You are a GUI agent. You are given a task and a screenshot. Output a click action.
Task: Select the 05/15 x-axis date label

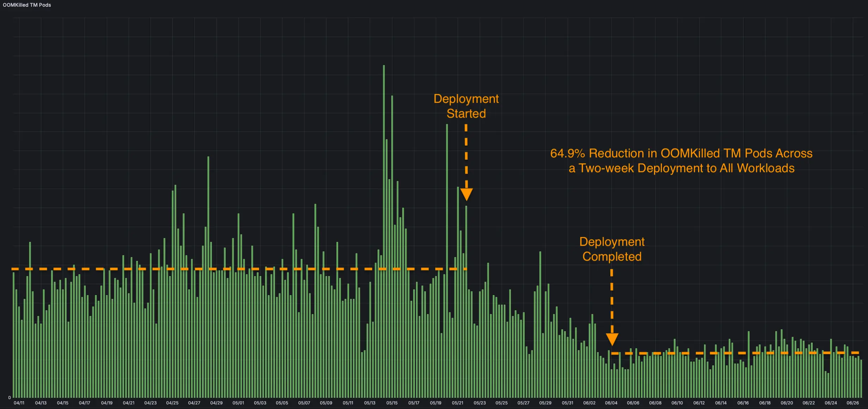pyautogui.click(x=392, y=403)
